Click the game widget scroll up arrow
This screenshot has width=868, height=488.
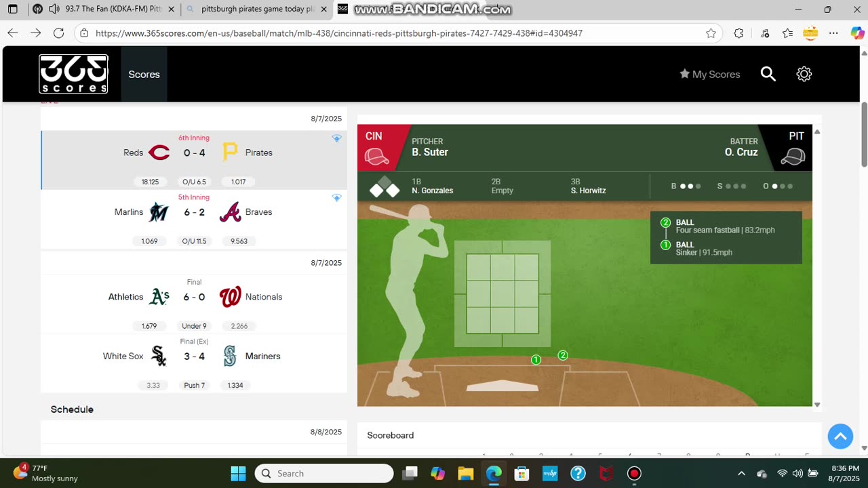pyautogui.click(x=817, y=132)
